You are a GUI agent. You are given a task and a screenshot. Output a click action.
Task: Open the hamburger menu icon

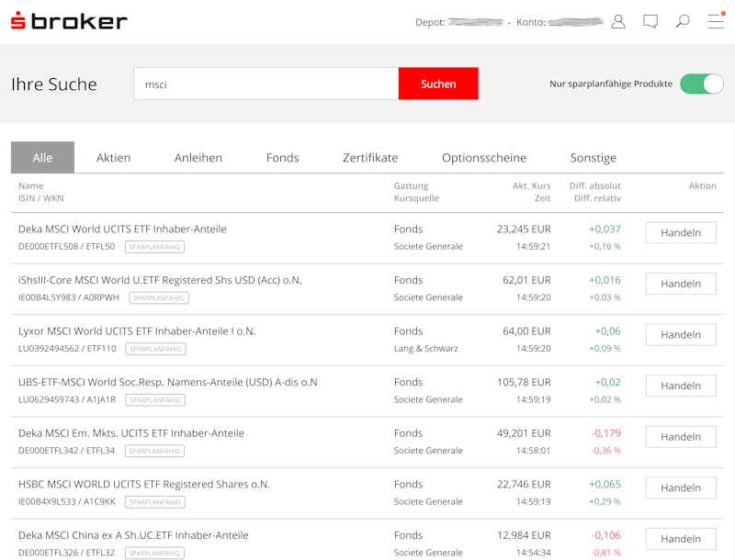[716, 20]
